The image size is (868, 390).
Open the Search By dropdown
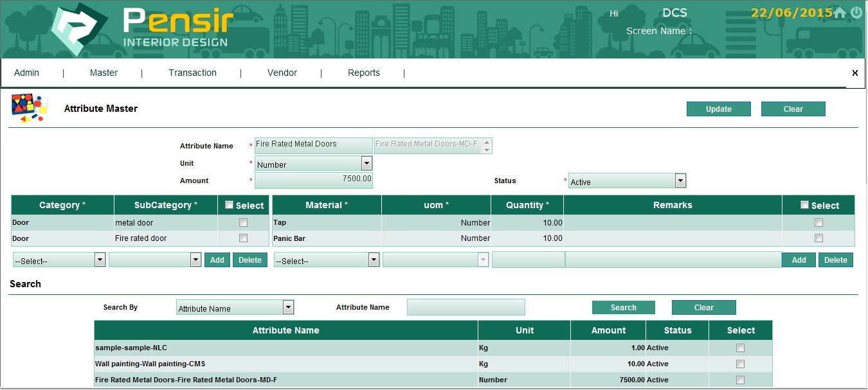coord(288,308)
